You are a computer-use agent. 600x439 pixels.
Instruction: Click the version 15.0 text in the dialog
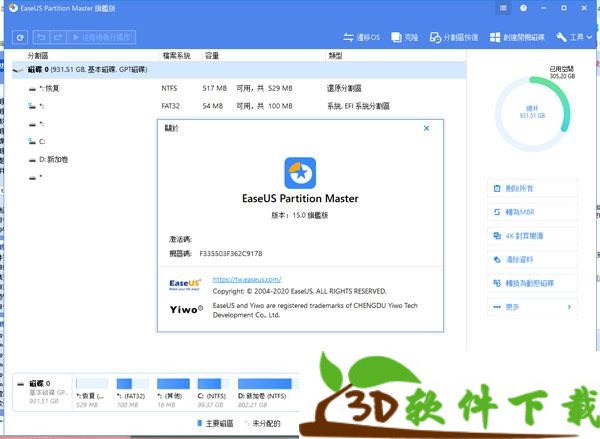click(x=300, y=215)
